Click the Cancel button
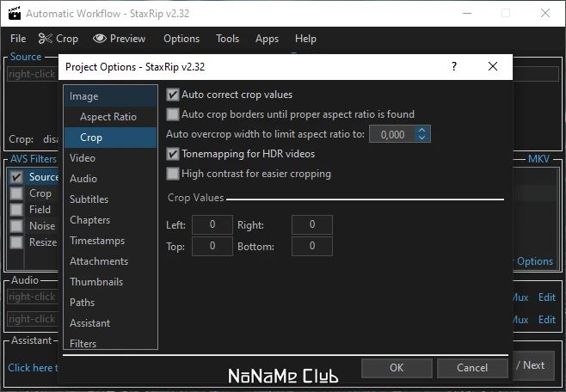 (472, 367)
